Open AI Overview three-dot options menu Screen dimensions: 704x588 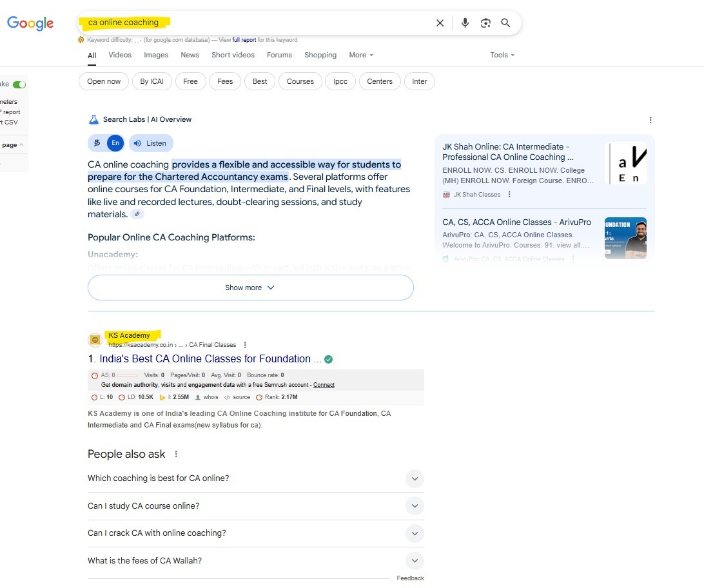650,120
